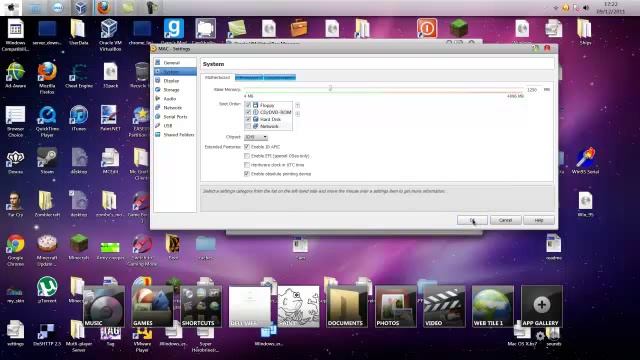Open QuickTime Player desktop shortcut

tap(47, 121)
